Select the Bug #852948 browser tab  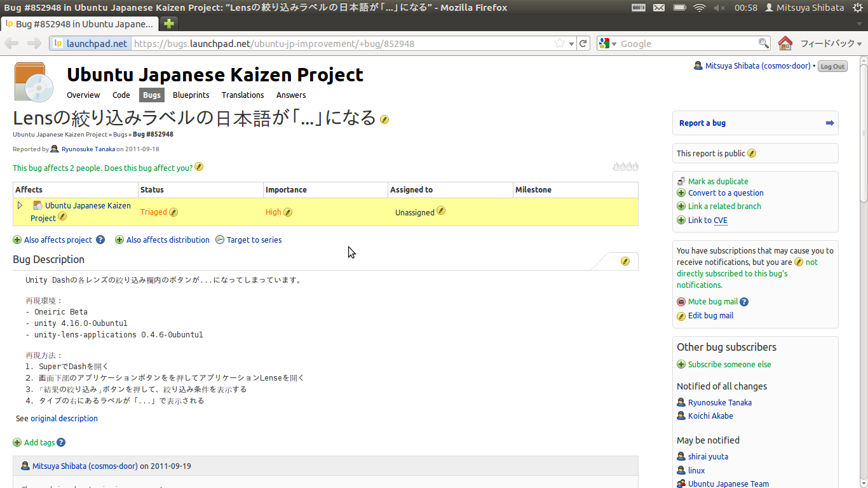click(79, 24)
